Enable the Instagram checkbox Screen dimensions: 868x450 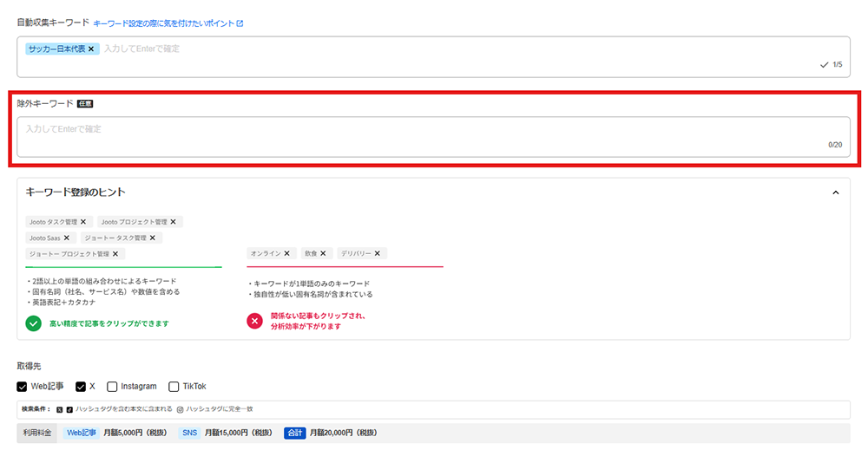(112, 387)
